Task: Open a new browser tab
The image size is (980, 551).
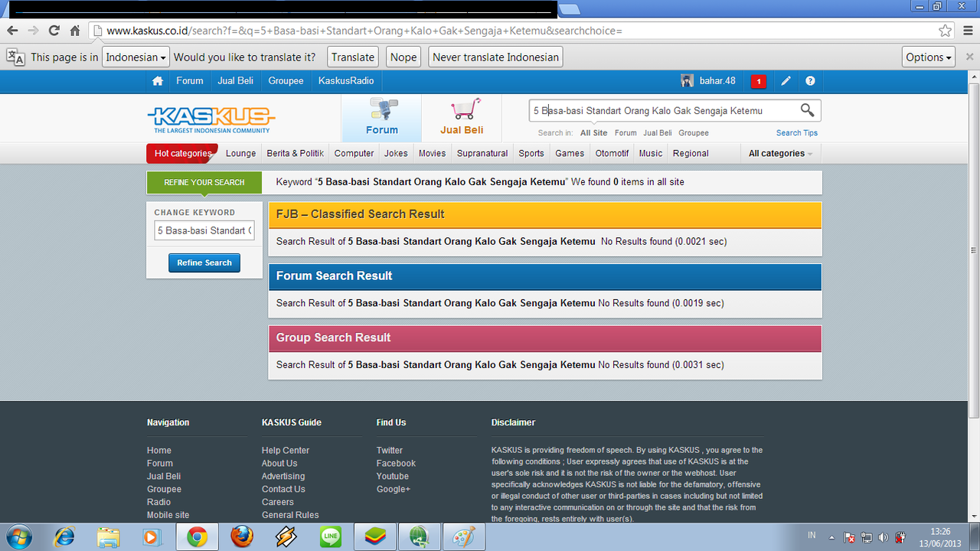Action: [x=570, y=9]
